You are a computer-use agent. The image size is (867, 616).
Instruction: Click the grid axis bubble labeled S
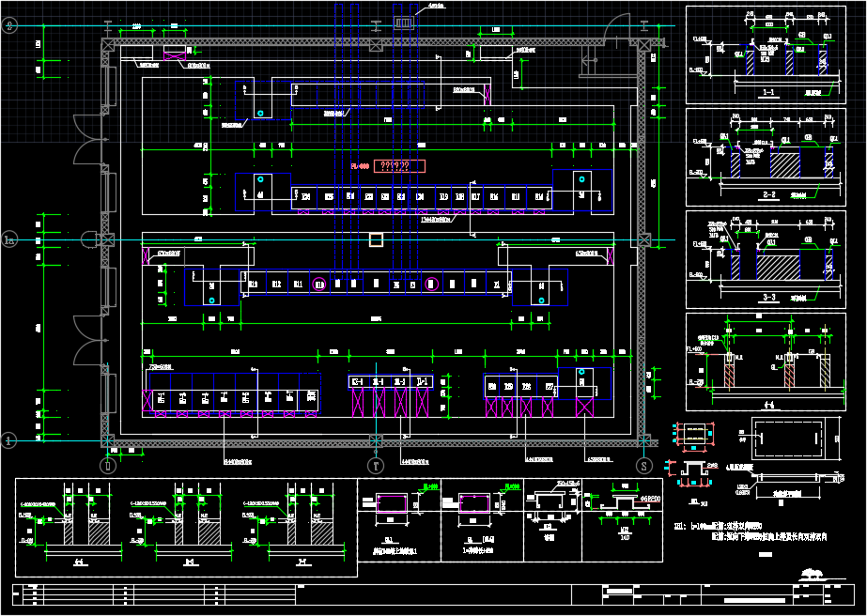[644, 464]
